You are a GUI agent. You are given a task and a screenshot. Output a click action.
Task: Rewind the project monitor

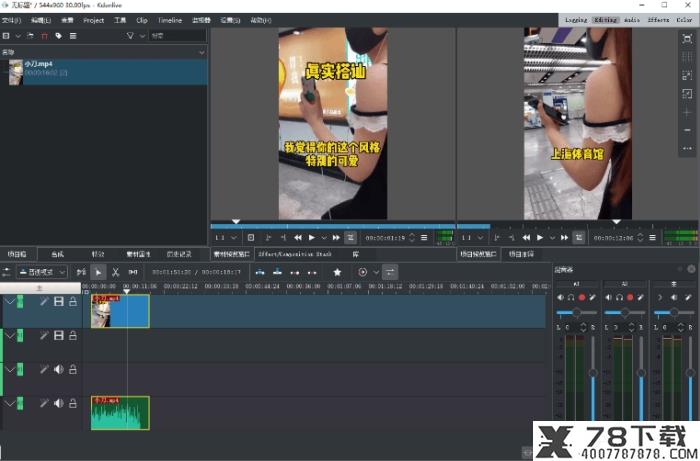click(526, 237)
